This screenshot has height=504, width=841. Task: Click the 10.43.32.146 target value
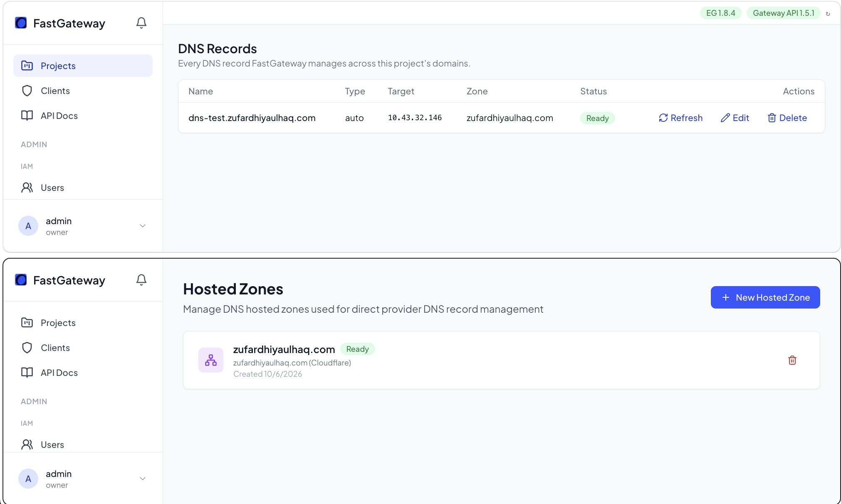415,118
